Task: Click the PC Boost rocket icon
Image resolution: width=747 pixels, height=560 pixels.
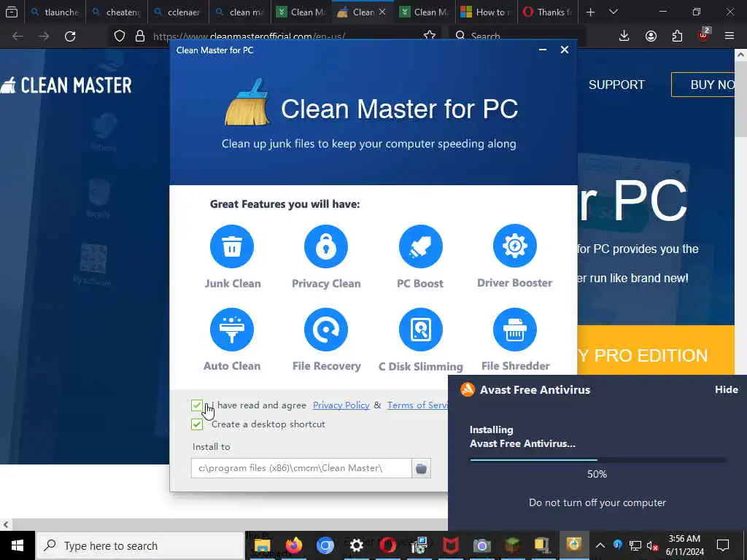Action: [x=420, y=246]
